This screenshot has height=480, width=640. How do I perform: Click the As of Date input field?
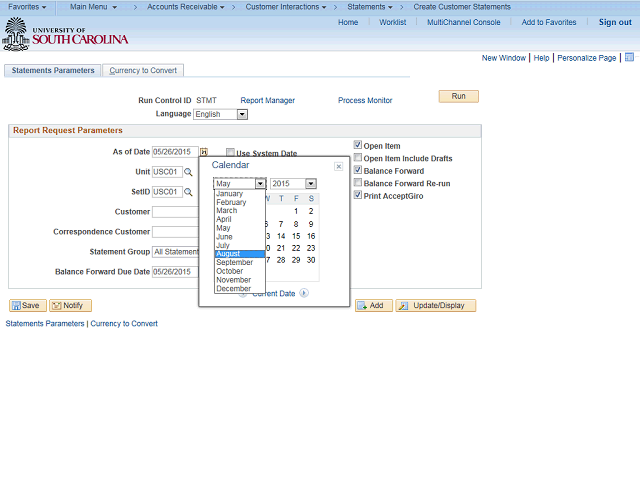pos(175,152)
